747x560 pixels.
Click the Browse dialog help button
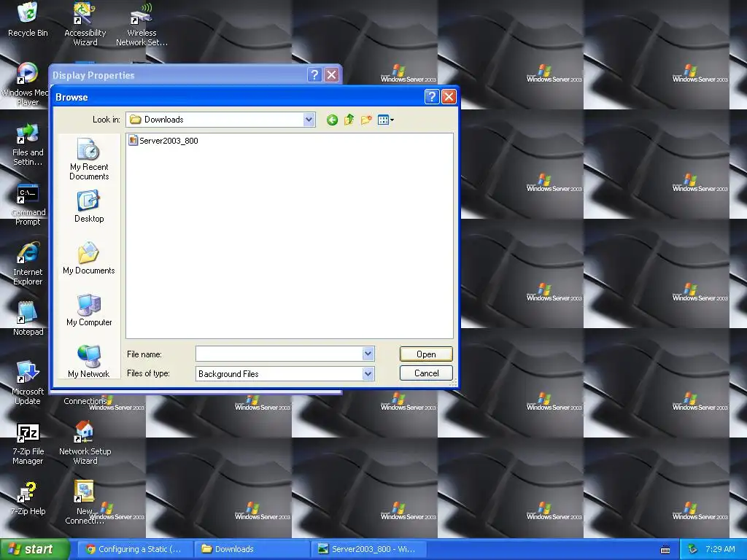tap(432, 97)
